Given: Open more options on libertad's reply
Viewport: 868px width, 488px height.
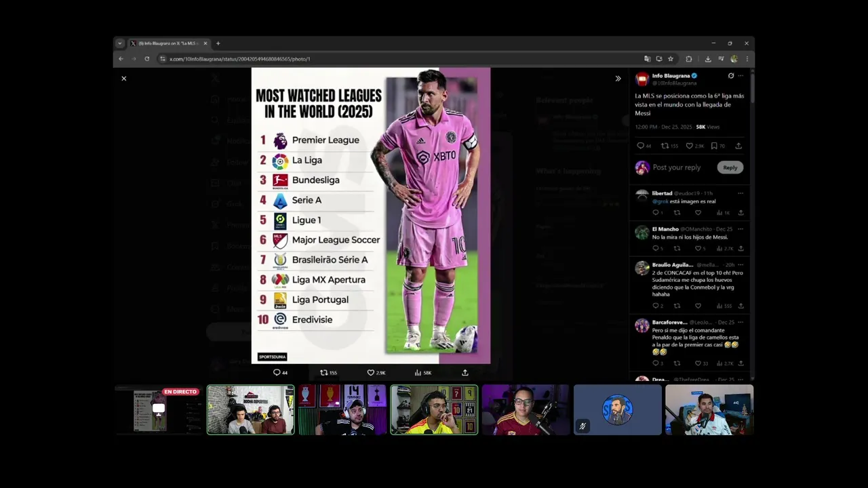Looking at the screenshot, I should tap(741, 193).
